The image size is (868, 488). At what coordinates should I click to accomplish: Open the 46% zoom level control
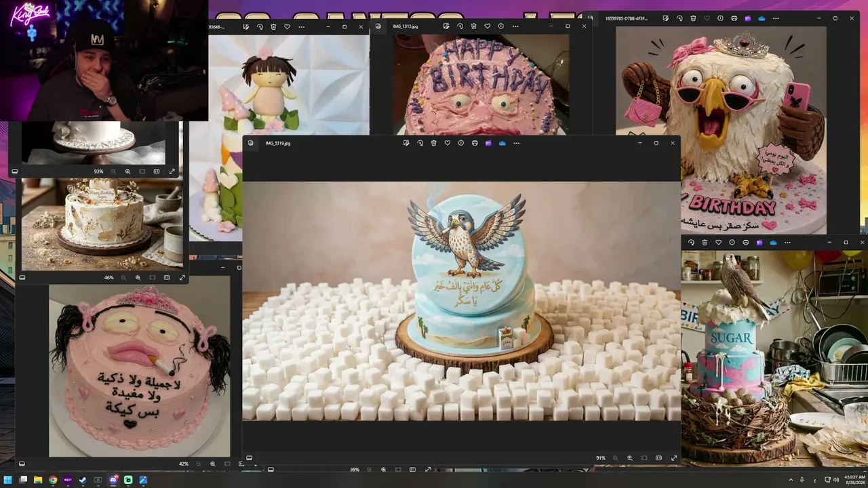pos(108,277)
